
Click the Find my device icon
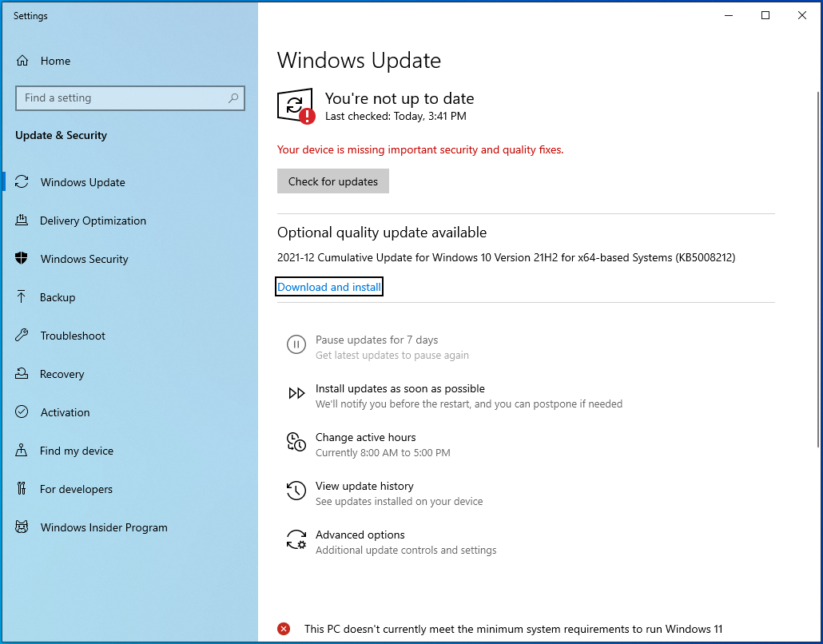[x=22, y=451]
